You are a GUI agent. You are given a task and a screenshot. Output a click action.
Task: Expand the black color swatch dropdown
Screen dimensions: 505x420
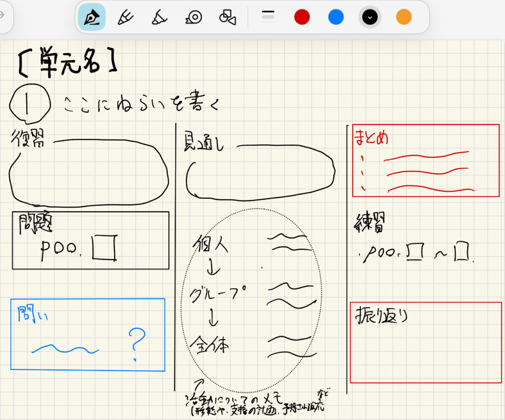tap(370, 17)
